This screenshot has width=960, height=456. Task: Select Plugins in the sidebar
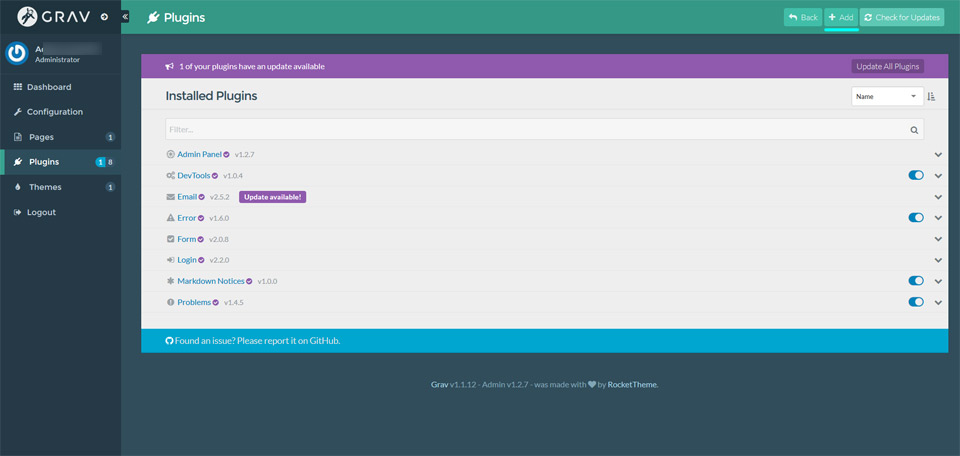click(x=61, y=162)
